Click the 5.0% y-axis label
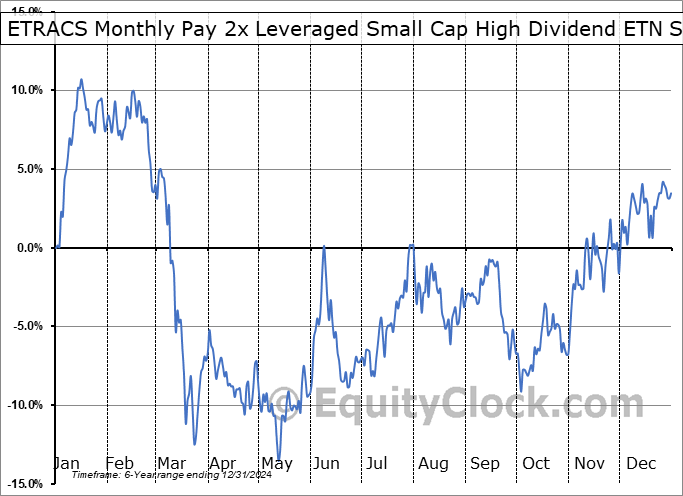Screen dimensions: 683x496 coord(27,169)
